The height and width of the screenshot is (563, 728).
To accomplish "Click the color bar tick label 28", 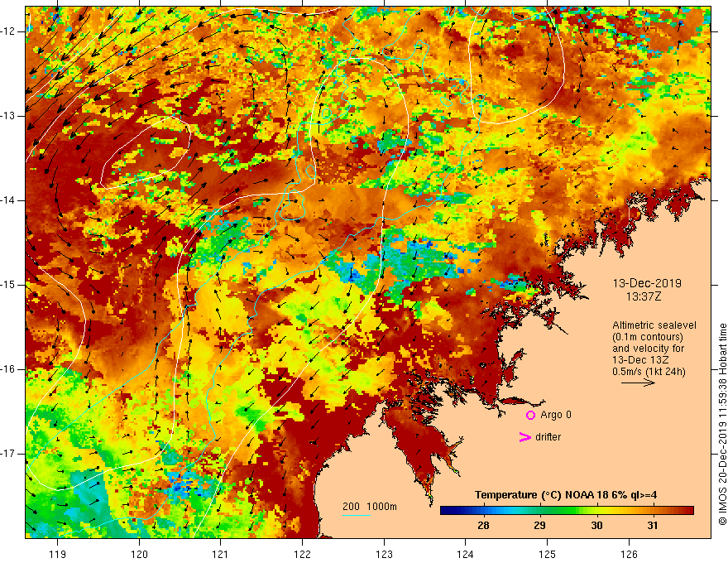I will [x=483, y=526].
